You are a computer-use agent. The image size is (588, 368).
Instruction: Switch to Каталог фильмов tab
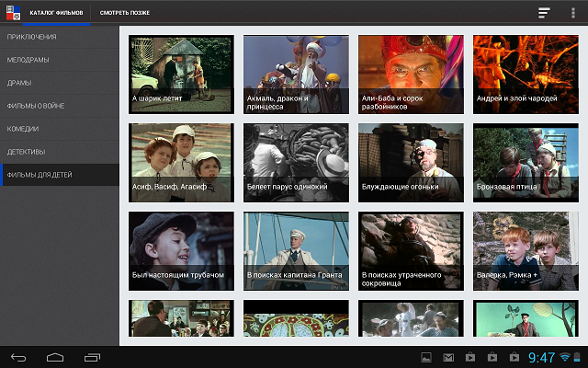tap(56, 13)
